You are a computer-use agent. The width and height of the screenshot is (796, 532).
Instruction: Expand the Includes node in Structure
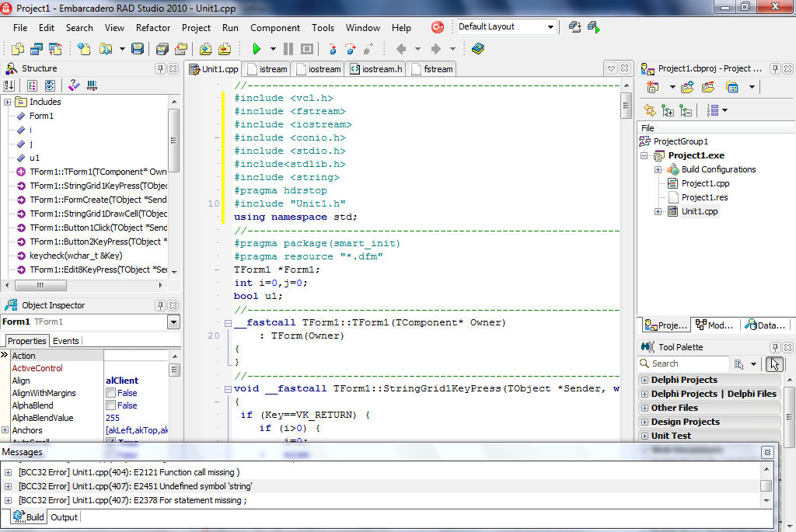coord(7,102)
